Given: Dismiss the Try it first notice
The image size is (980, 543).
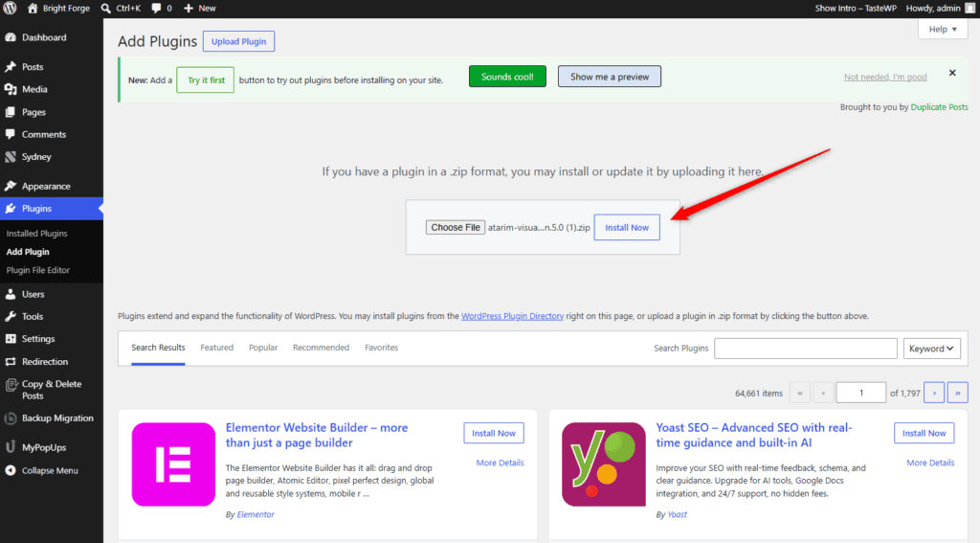Looking at the screenshot, I should tap(952, 73).
